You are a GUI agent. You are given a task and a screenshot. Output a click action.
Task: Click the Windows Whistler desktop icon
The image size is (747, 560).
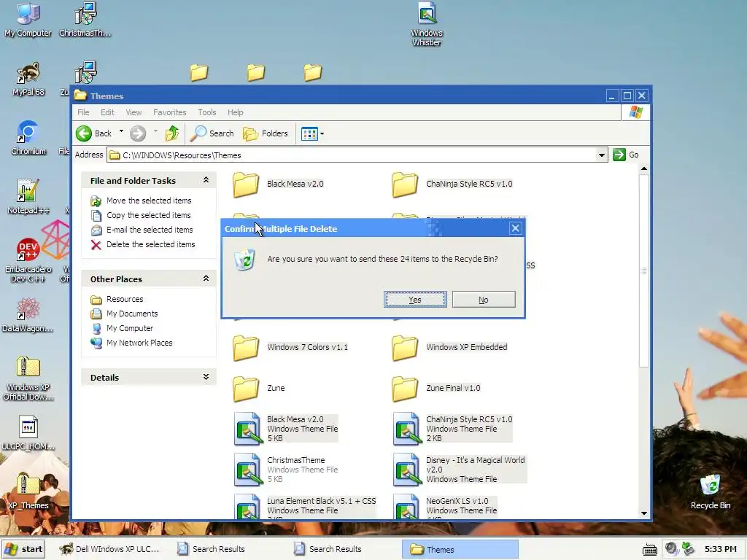(x=426, y=25)
